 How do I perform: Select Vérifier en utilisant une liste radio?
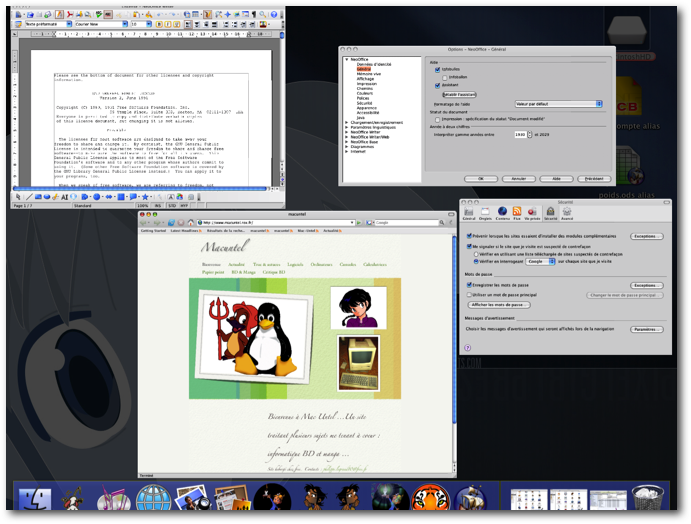[x=476, y=254]
